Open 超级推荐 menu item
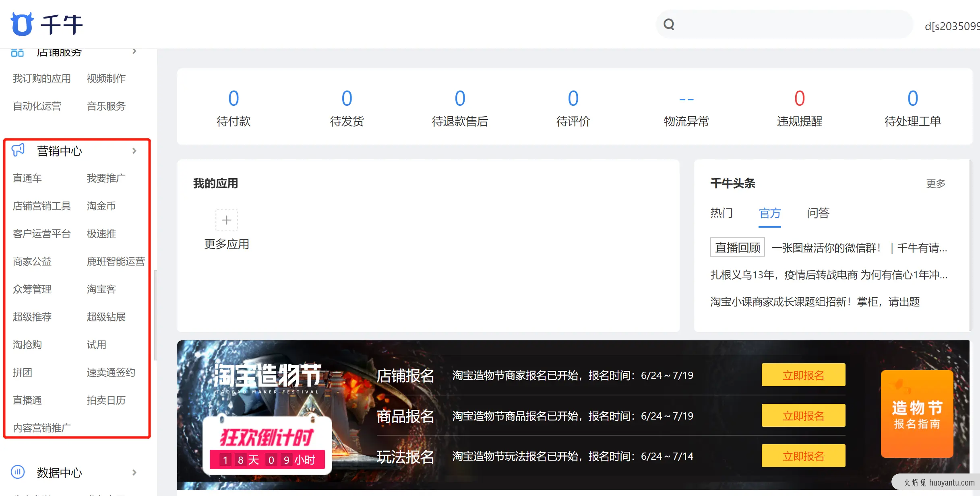This screenshot has width=980, height=496. (x=32, y=317)
